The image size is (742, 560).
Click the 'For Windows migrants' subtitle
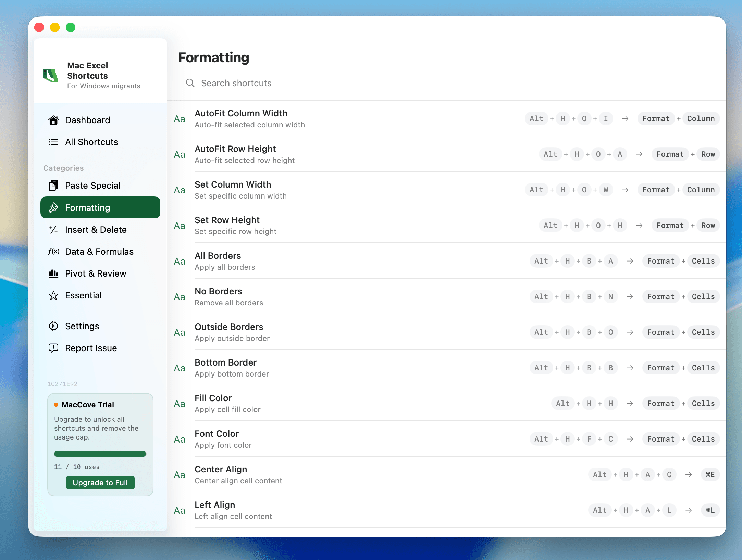(x=104, y=86)
